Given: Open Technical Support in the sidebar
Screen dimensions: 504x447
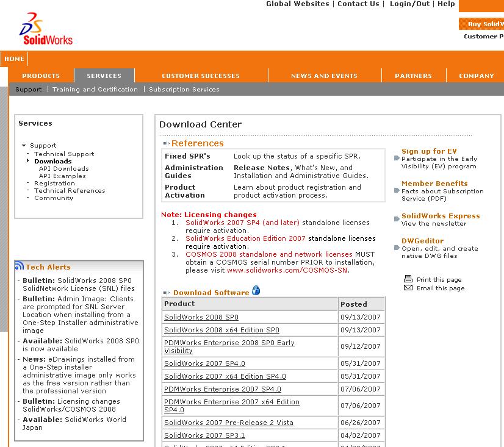Looking at the screenshot, I should [x=64, y=154].
